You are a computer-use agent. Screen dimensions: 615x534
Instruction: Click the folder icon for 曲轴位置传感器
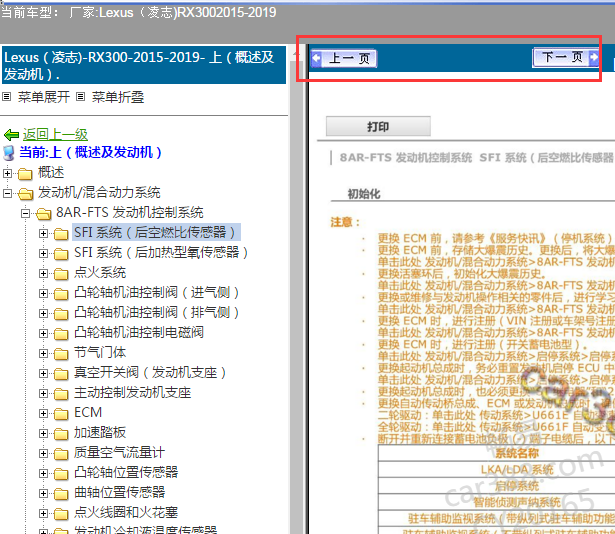pyautogui.click(x=61, y=494)
